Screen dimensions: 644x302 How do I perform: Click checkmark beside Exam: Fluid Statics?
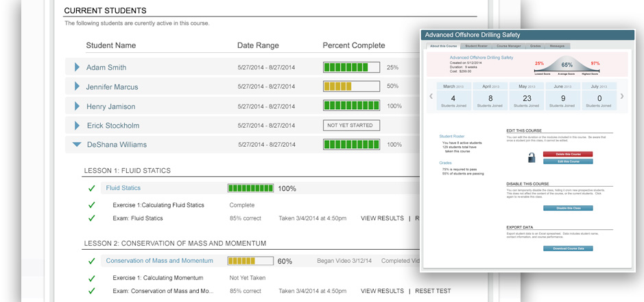92,218
